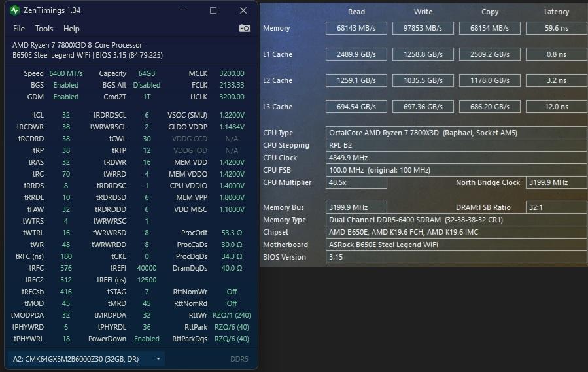The image size is (588, 372).
Task: Click the L2 Cache Read 1259.1 GB/s field
Action: [356, 80]
